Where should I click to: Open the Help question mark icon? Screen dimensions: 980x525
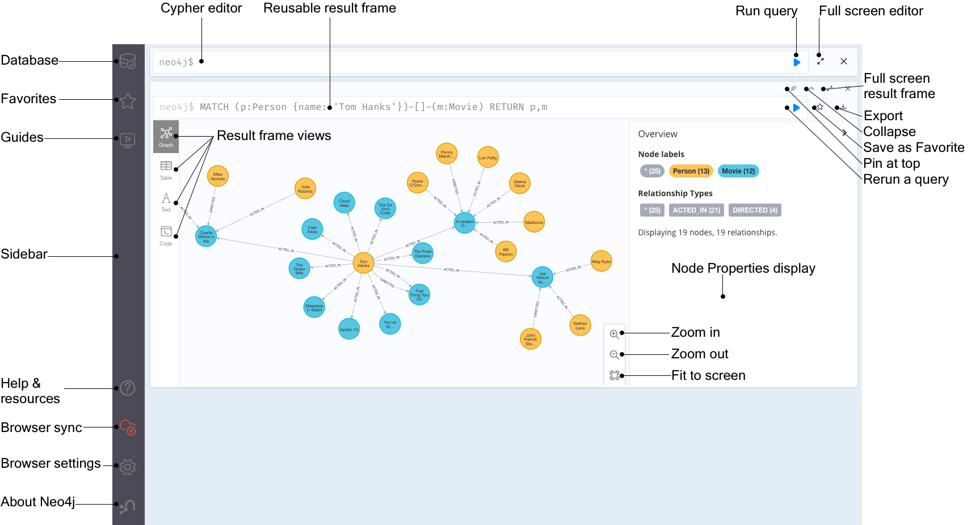tap(128, 388)
